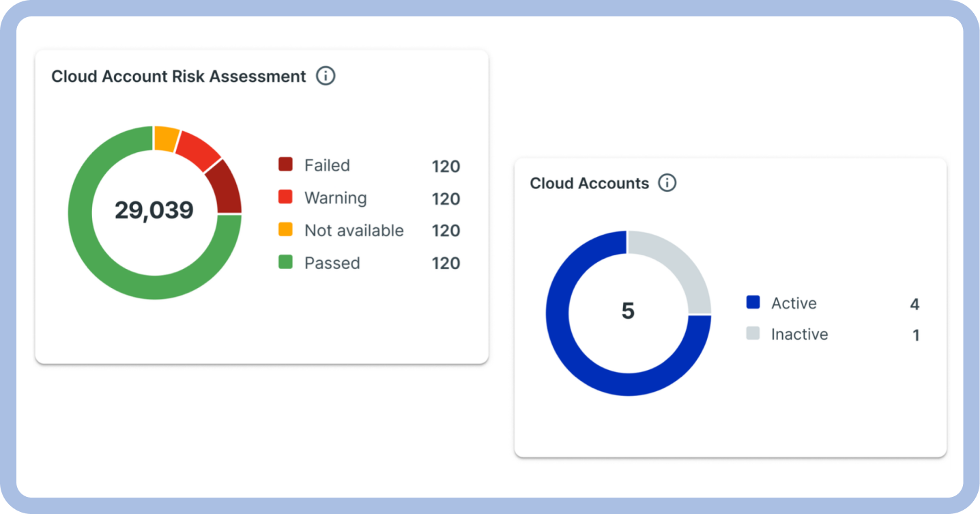Click the Active legend label
This screenshot has height=514, width=980.
[x=794, y=303]
